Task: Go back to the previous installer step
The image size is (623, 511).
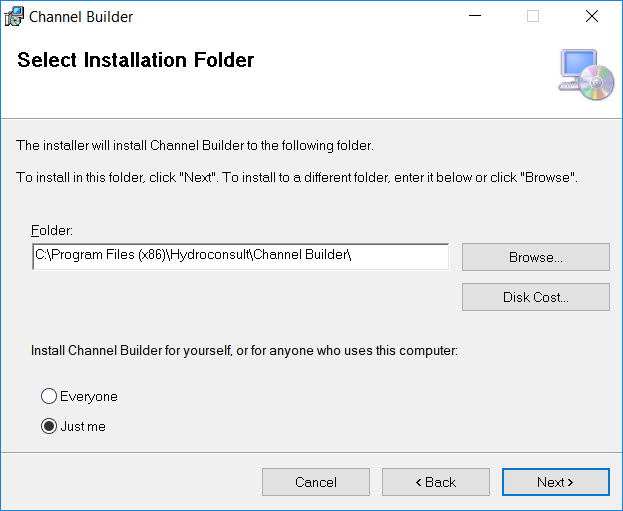Action: coord(435,482)
